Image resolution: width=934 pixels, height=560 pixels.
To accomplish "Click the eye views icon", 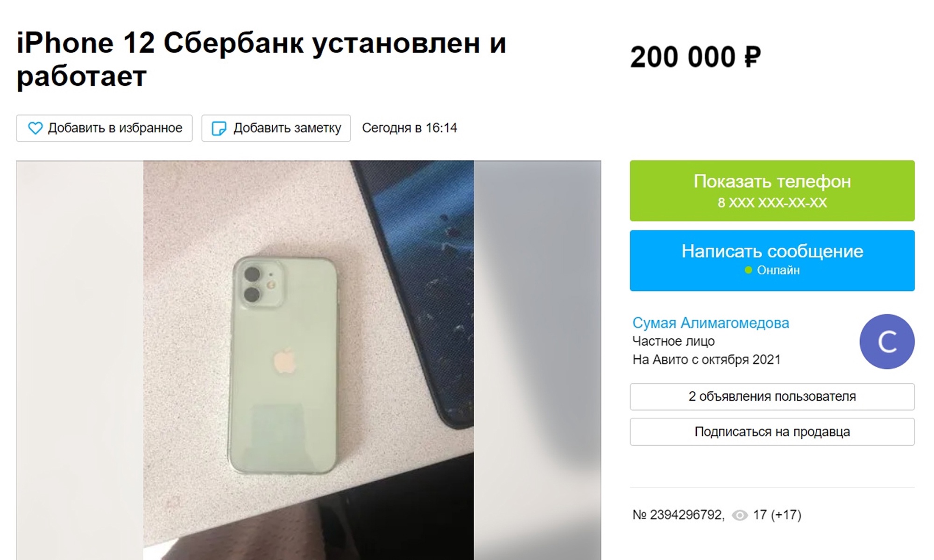I will (740, 515).
